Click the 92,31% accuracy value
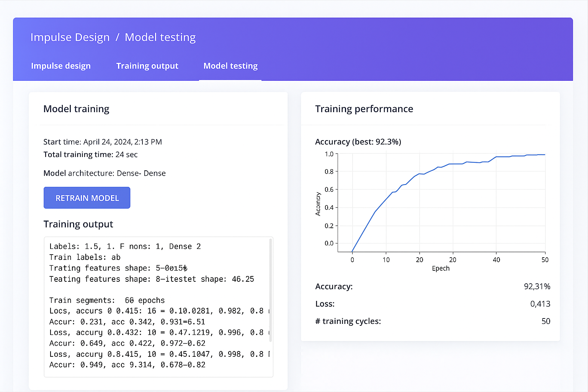The width and height of the screenshot is (588, 392). coord(537,286)
